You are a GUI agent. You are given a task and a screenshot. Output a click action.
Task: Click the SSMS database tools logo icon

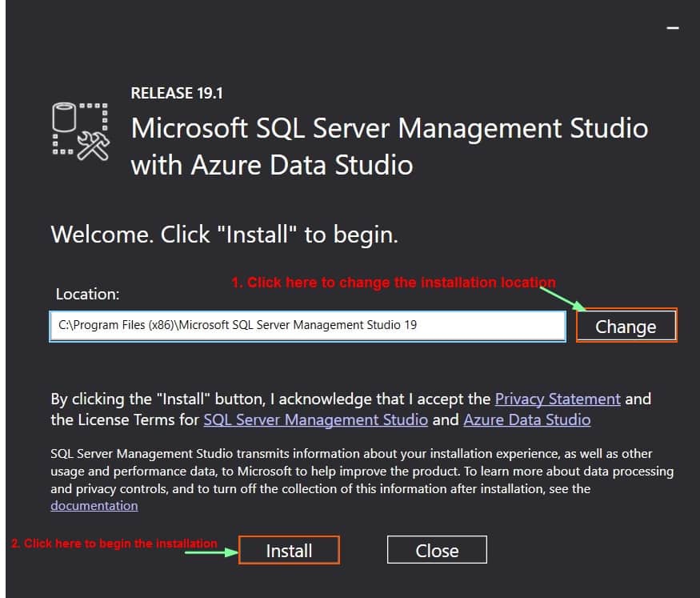point(81,131)
